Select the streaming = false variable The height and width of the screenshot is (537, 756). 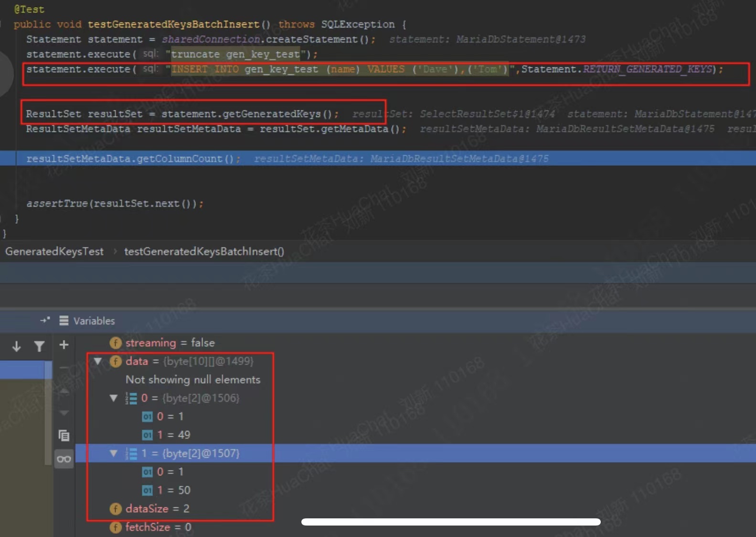pos(170,343)
